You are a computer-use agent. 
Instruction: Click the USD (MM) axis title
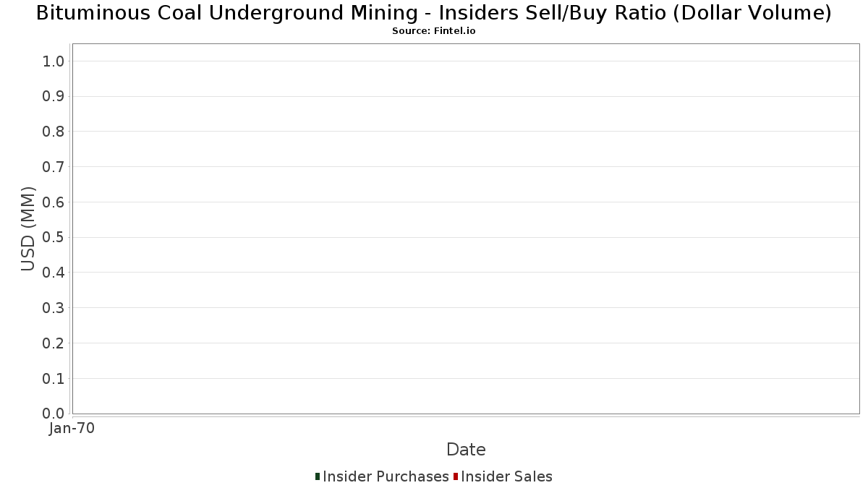(x=28, y=228)
